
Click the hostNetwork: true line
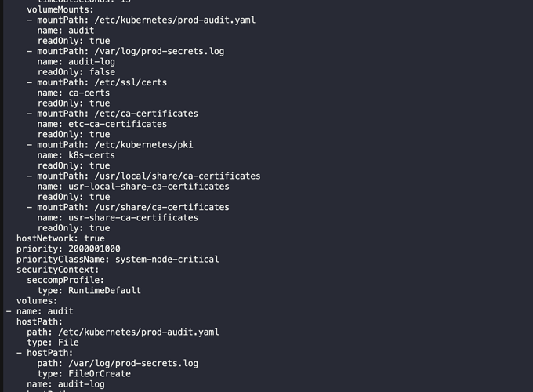tap(60, 238)
